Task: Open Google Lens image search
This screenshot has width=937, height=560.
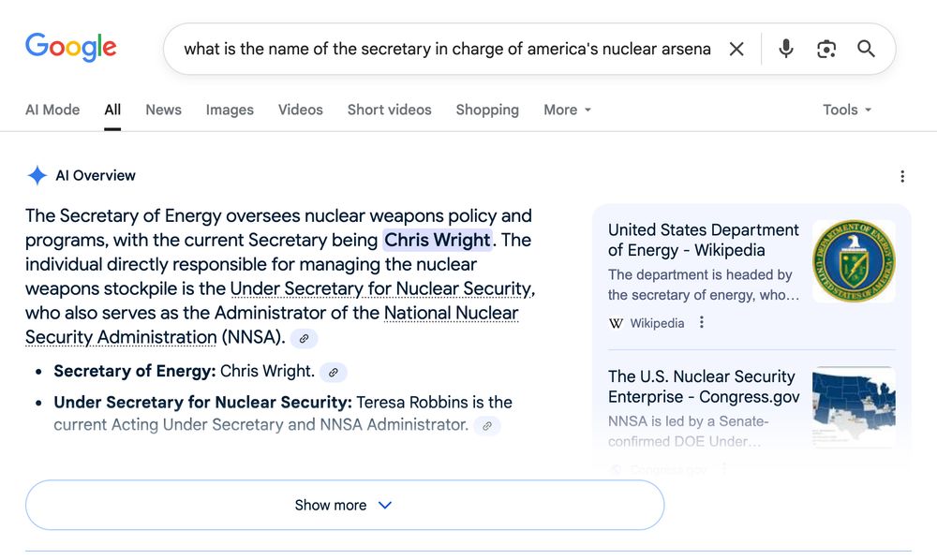Action: [825, 49]
